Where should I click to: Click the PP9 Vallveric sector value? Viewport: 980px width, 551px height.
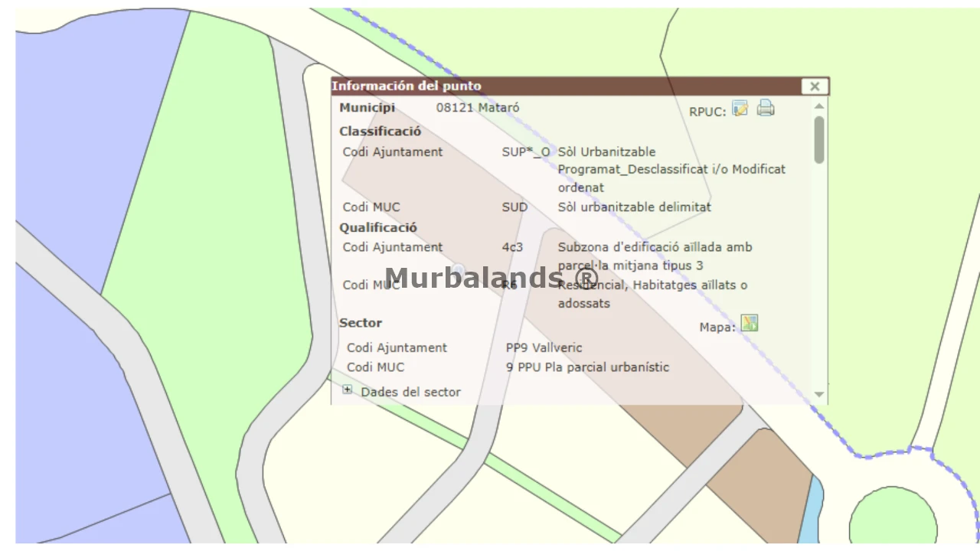coord(544,347)
